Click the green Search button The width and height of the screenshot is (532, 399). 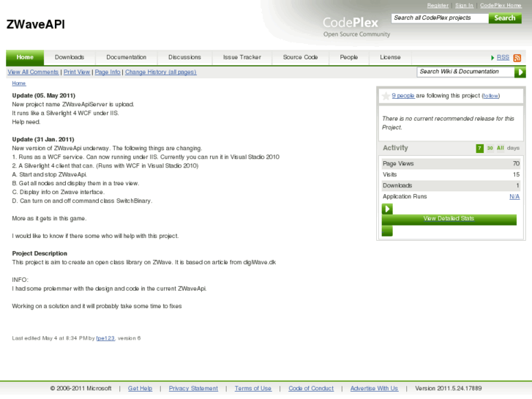(505, 18)
